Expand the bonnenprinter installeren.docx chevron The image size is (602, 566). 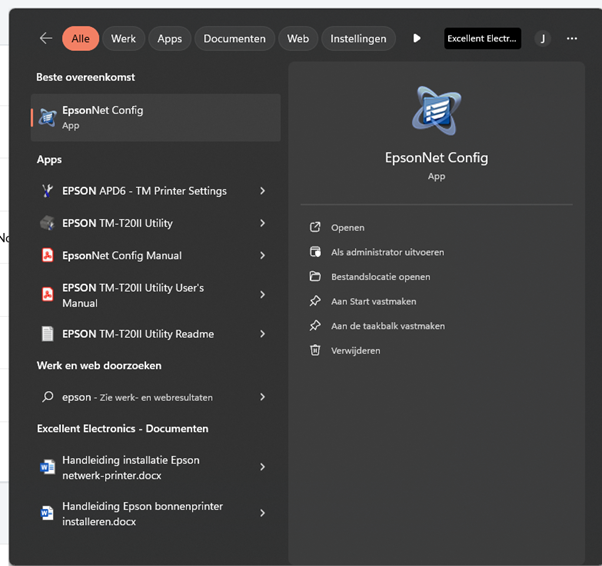pos(263,513)
